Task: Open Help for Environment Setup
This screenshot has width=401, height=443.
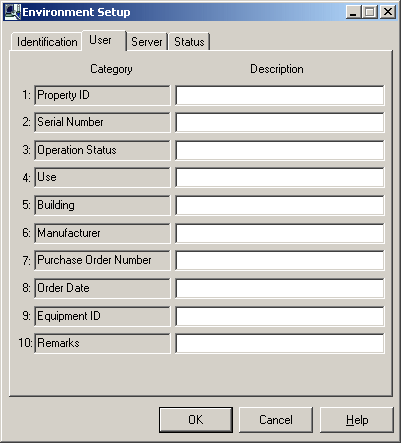Action: (x=357, y=420)
